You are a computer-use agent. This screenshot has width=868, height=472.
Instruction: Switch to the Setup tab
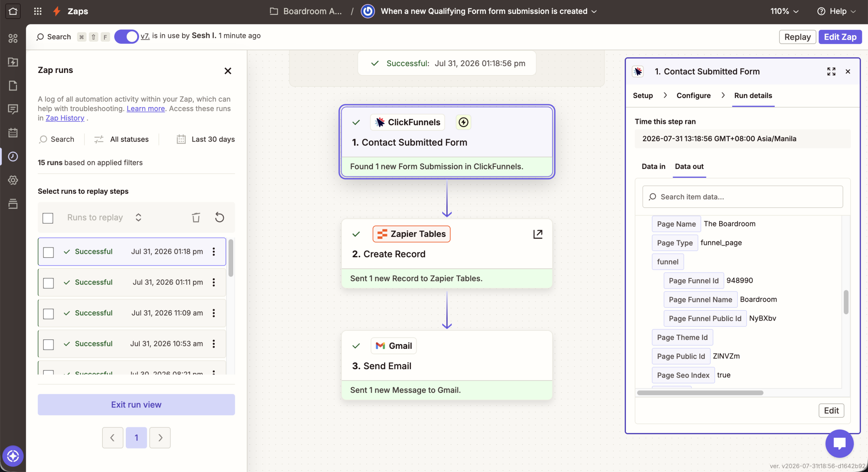pos(643,96)
